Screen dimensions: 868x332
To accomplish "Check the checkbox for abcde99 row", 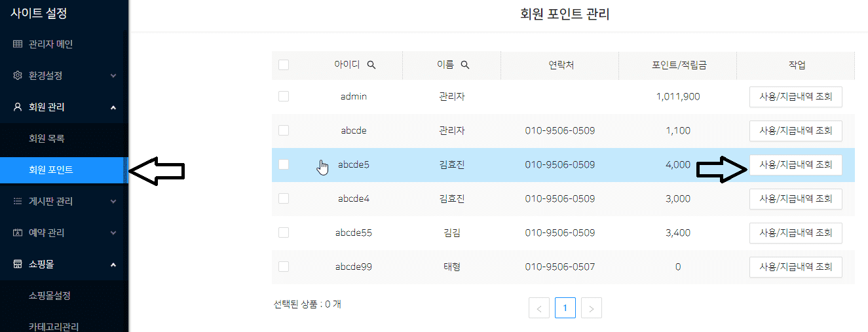I will click(284, 267).
